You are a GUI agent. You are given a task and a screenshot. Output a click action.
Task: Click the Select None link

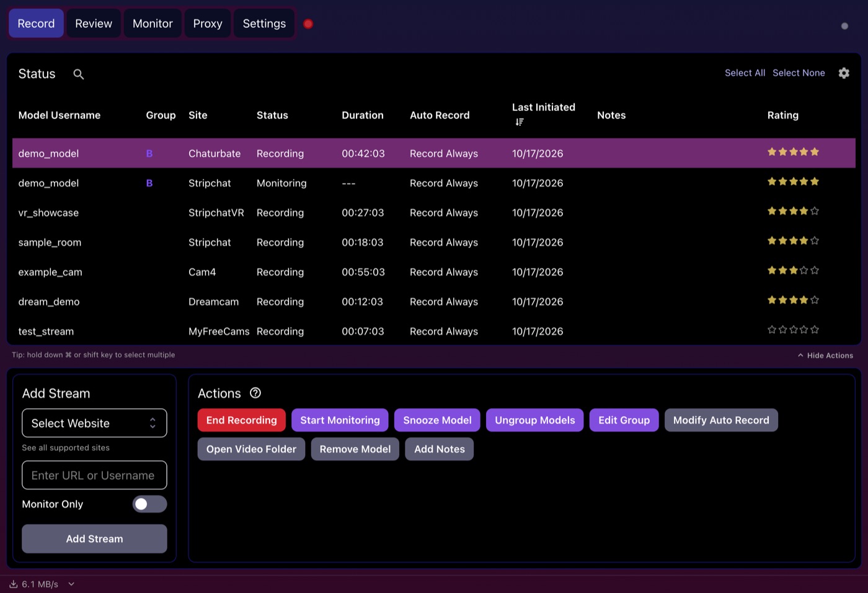[799, 73]
